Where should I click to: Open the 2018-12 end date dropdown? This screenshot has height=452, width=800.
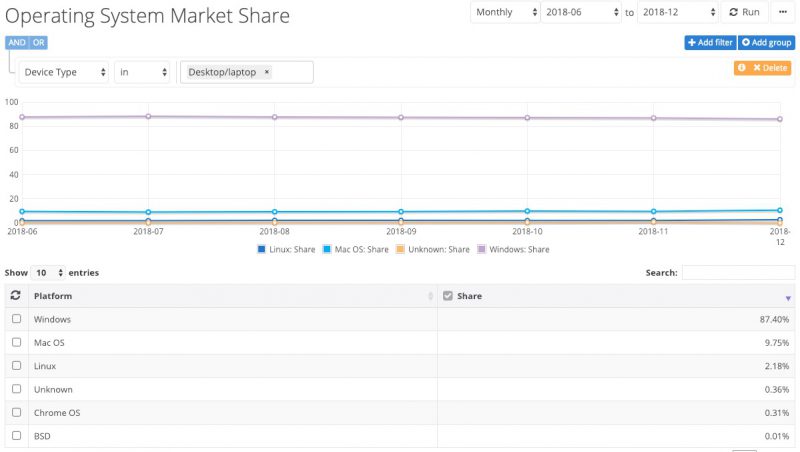coord(678,12)
